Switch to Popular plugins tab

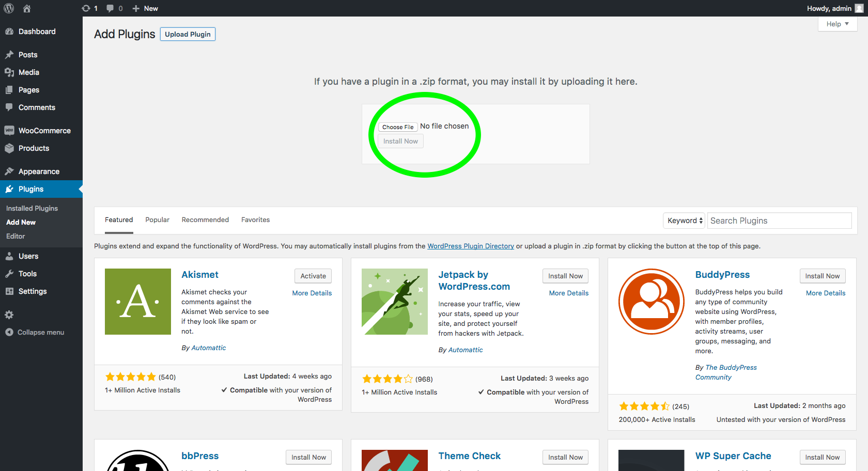158,220
